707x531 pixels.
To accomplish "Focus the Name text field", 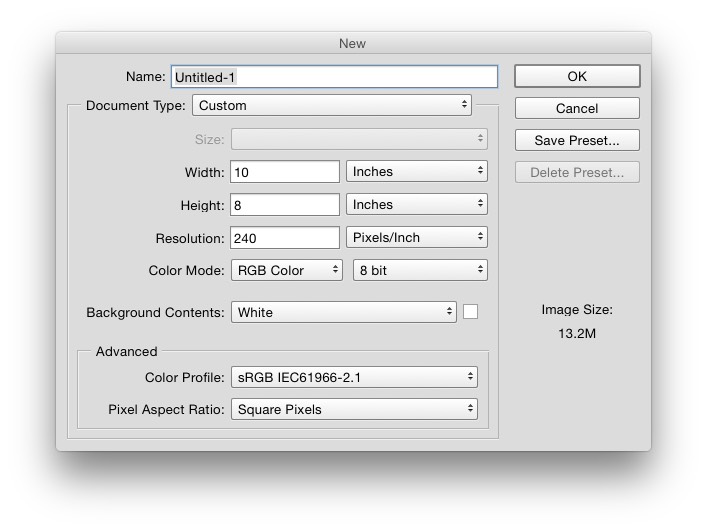I will pos(334,77).
